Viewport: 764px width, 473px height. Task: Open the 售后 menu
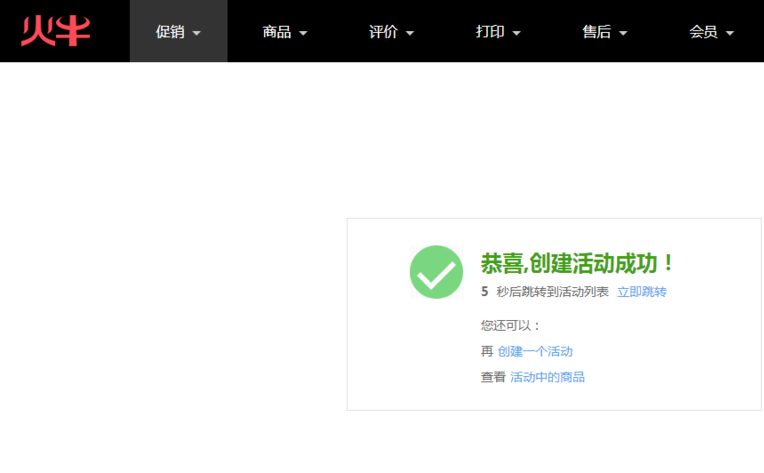(605, 31)
